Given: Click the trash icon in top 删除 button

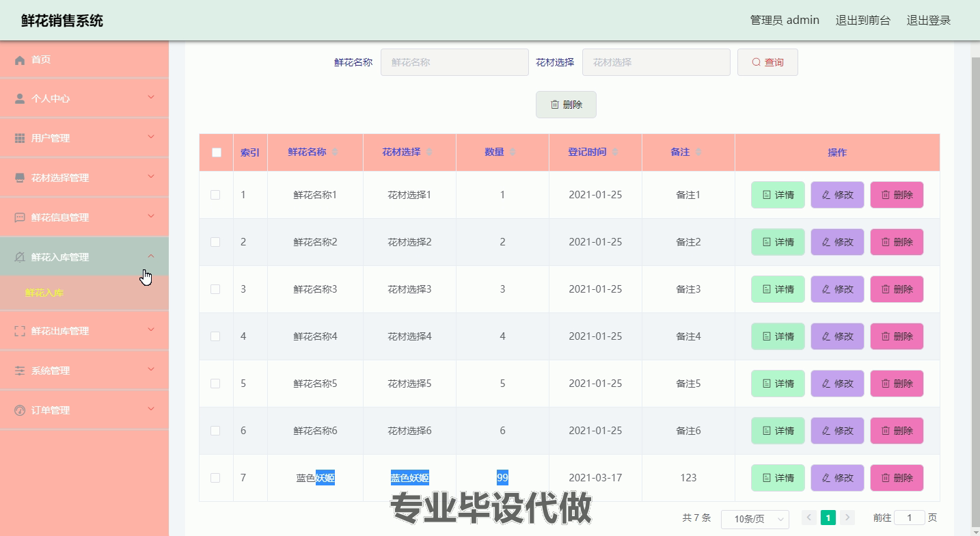Looking at the screenshot, I should pyautogui.click(x=555, y=105).
